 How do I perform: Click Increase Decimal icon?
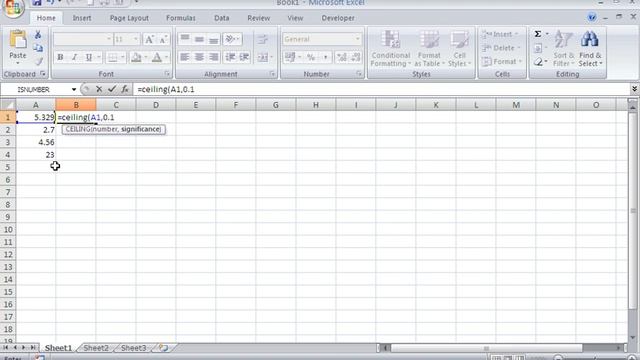pyautogui.click(x=341, y=57)
